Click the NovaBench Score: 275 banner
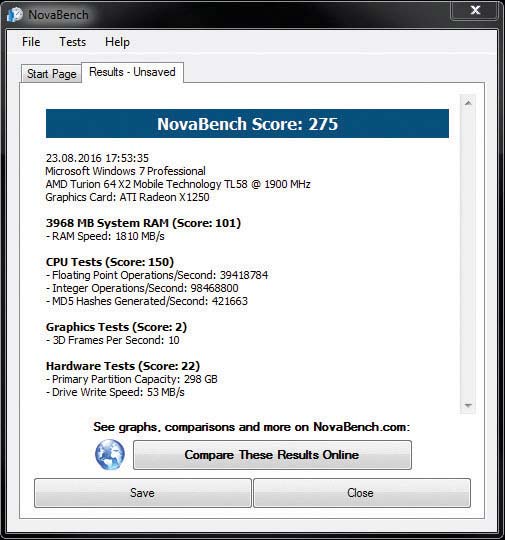505x540 pixels. 247,124
